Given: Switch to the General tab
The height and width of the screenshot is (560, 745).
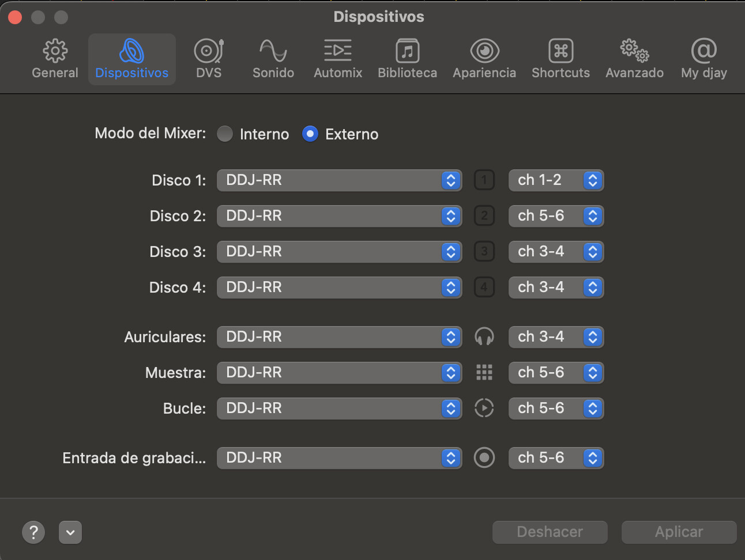Looking at the screenshot, I should pos(55,59).
